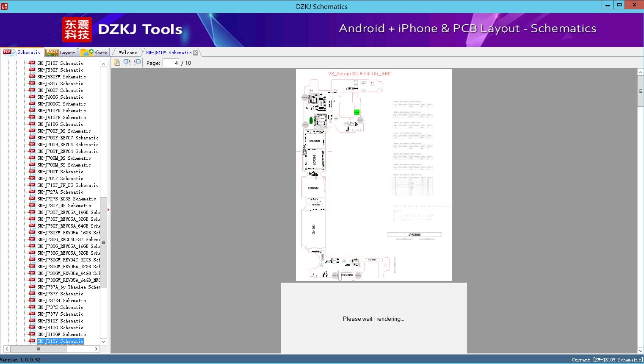Select highlighted SM-J810Y Schematic tree item
Screen dimensions: 644x364
point(61,341)
